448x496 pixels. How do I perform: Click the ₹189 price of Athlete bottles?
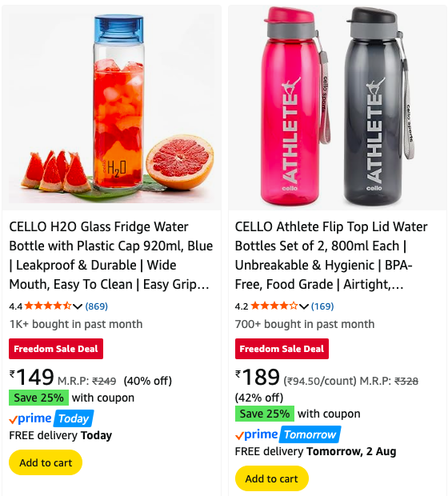(258, 378)
